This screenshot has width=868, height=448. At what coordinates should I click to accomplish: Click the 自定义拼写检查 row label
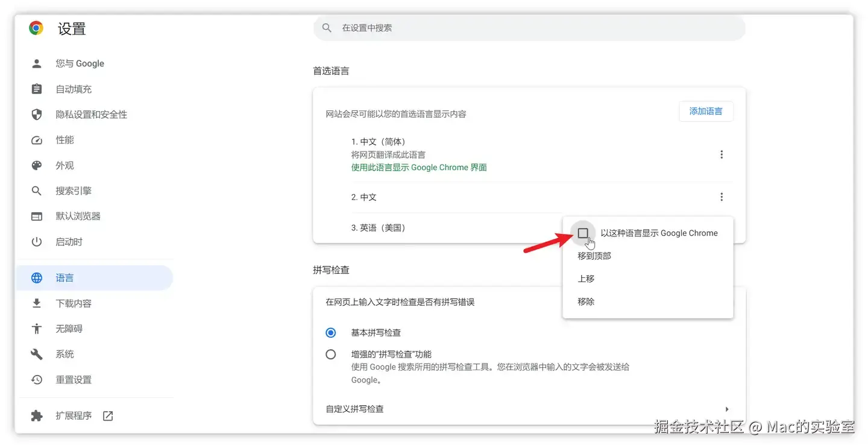click(x=355, y=409)
